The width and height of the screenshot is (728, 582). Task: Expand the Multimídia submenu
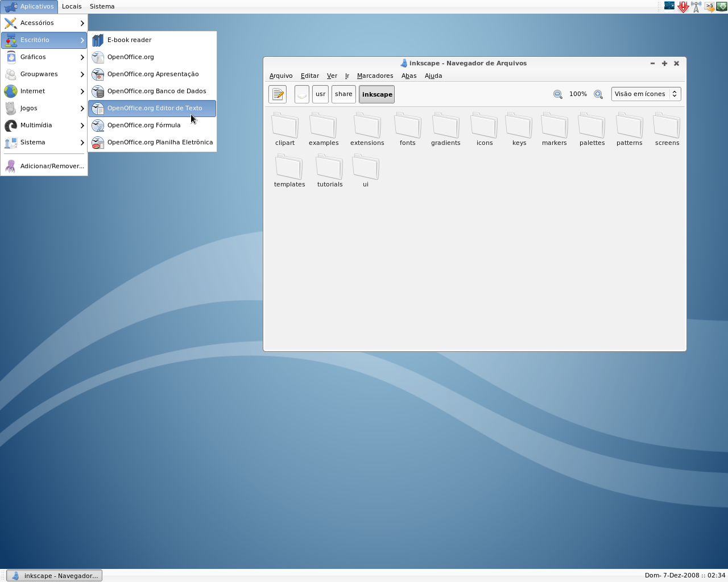pos(44,125)
